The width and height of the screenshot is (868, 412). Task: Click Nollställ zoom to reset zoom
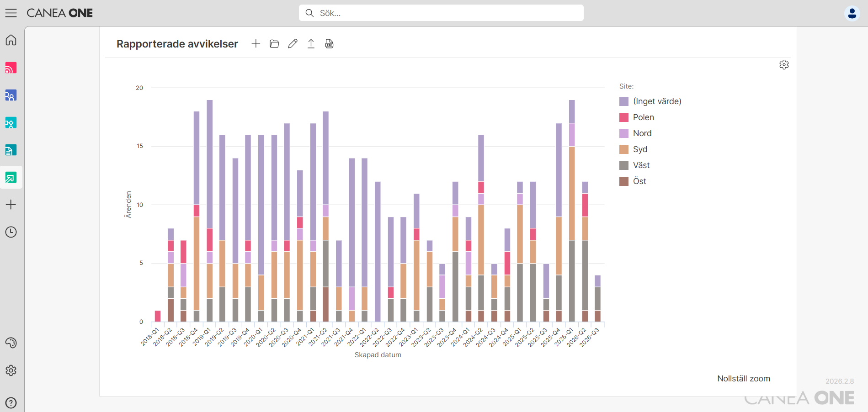(x=744, y=379)
